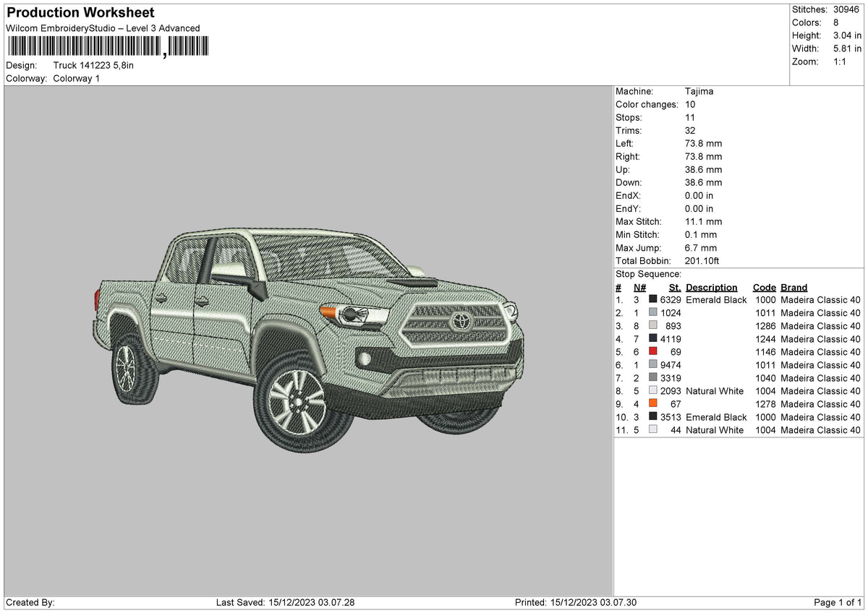The width and height of the screenshot is (868, 613).
Task: Click the Stops value "11"
Action: (x=690, y=118)
